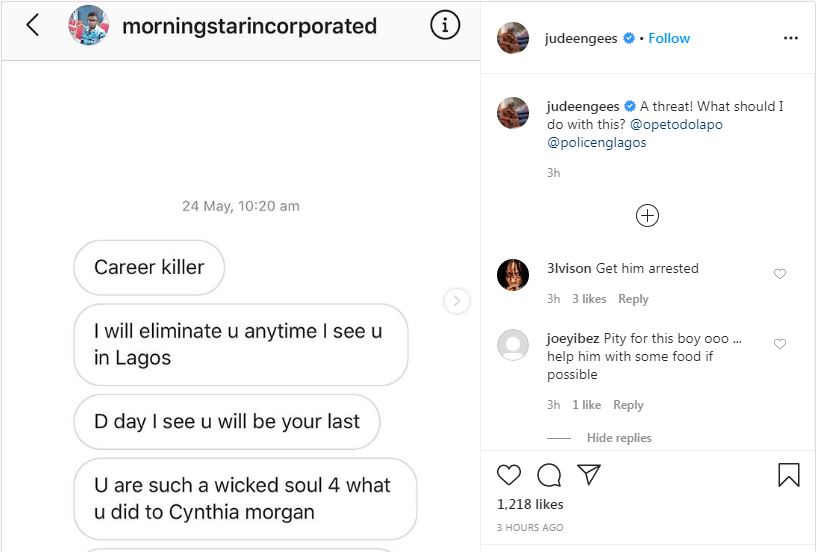View the 1,218 likes list
This screenshot has height=552, width=816.
(x=530, y=504)
